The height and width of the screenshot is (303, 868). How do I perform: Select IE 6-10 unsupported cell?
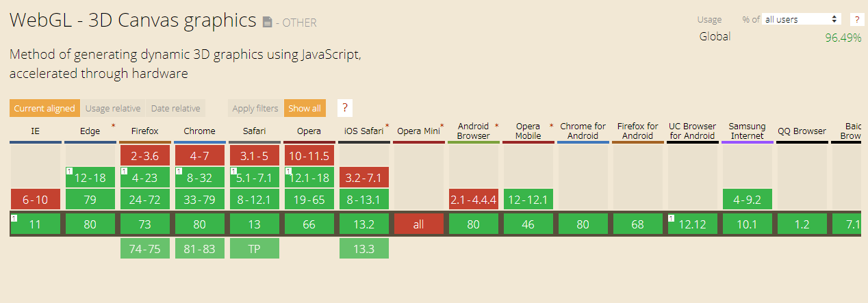[35, 200]
